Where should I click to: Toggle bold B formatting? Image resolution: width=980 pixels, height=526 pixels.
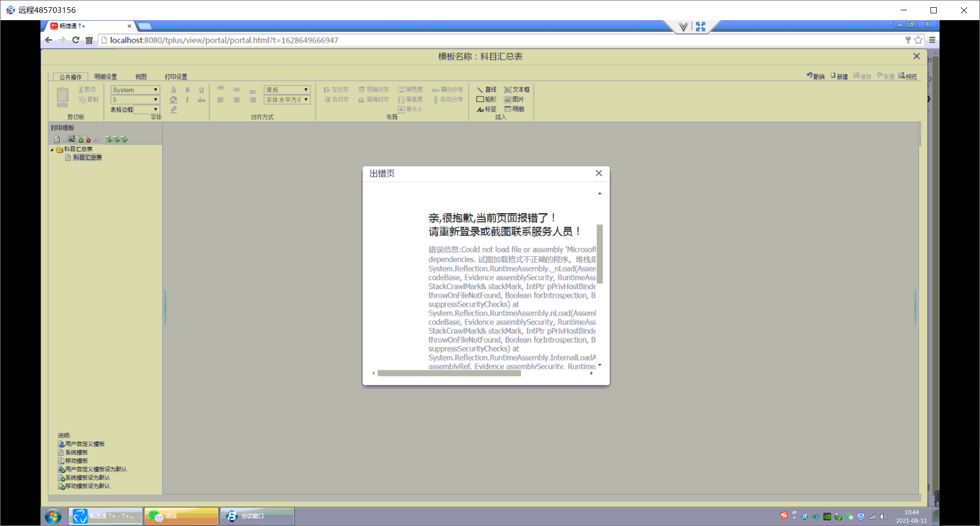188,90
